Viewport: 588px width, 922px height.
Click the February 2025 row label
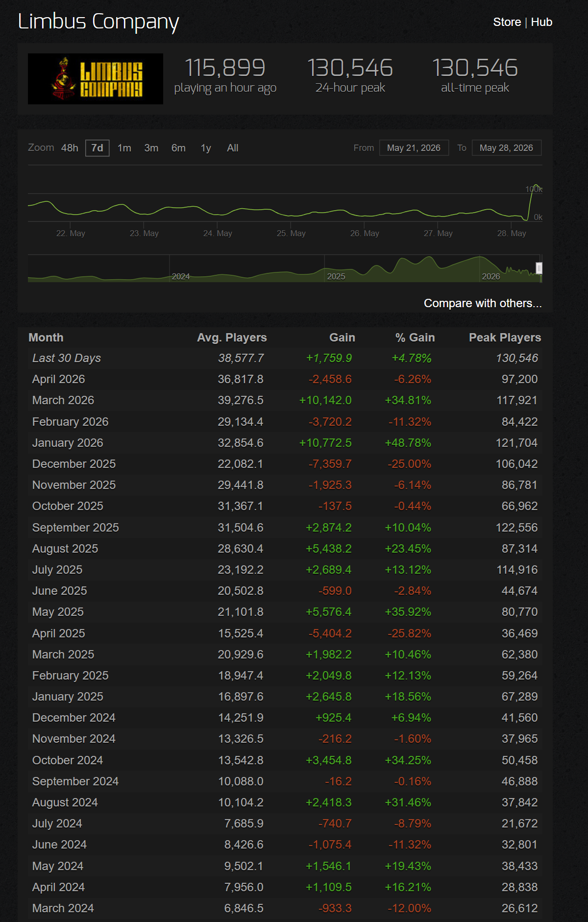(70, 676)
